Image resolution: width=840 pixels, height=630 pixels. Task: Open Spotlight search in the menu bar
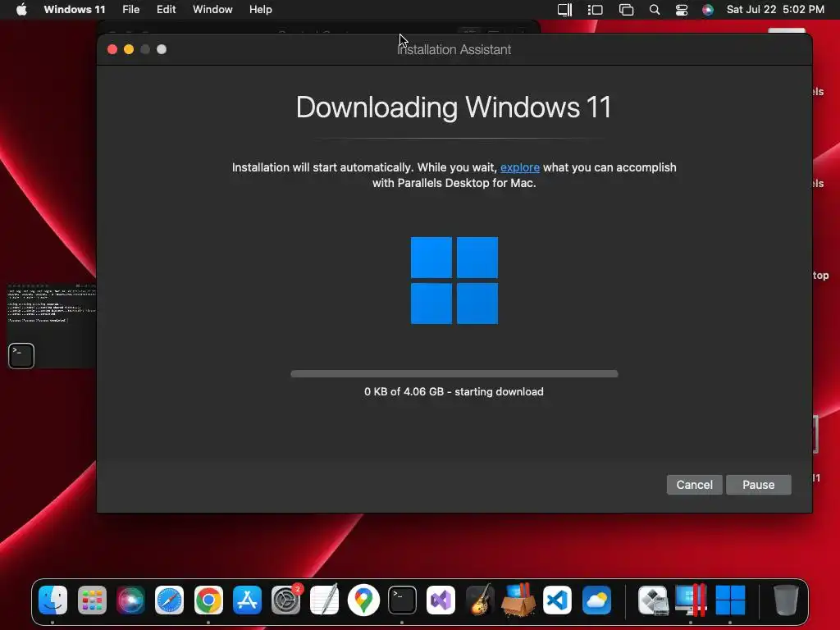(x=655, y=9)
